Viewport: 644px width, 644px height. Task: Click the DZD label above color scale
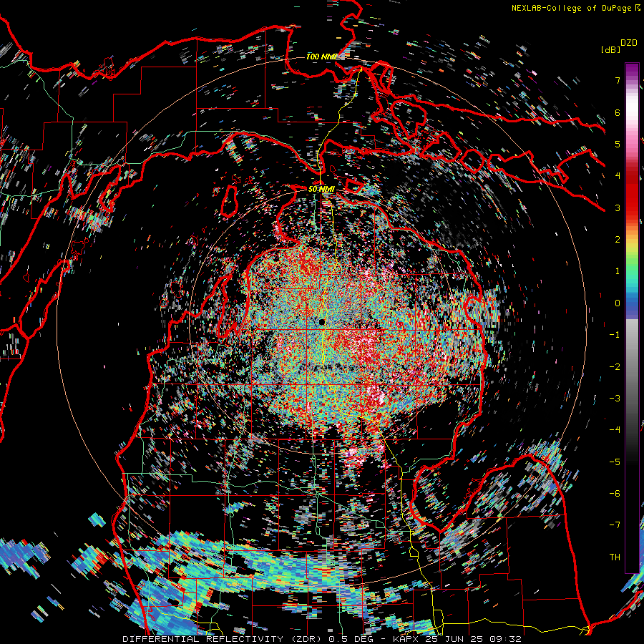coord(628,43)
